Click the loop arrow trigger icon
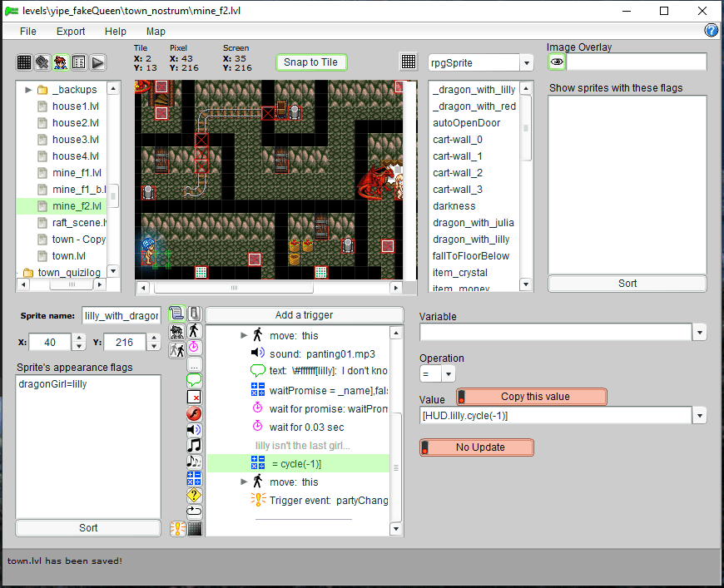 tap(194, 511)
